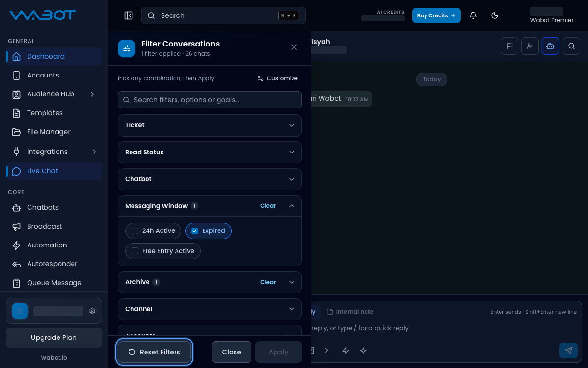The height and width of the screenshot is (368, 588).
Task: Close the Filter Conversations panel with X
Action: click(x=294, y=47)
